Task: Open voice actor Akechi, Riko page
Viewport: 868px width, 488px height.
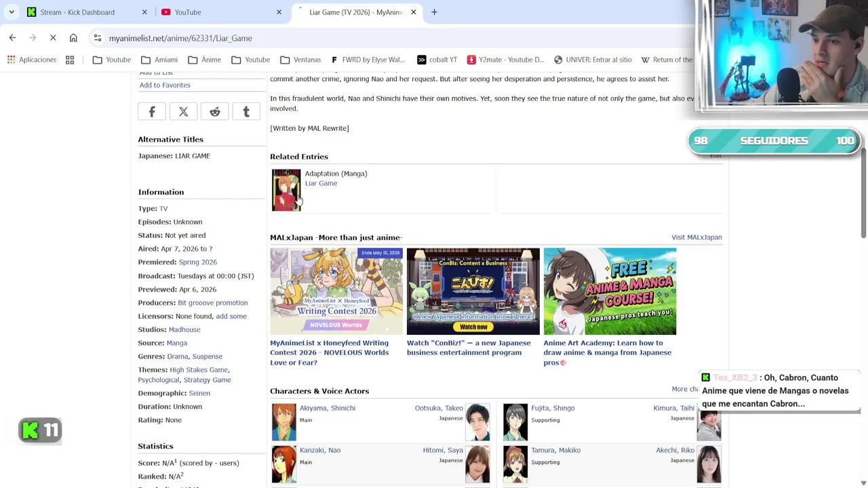Action: point(675,450)
